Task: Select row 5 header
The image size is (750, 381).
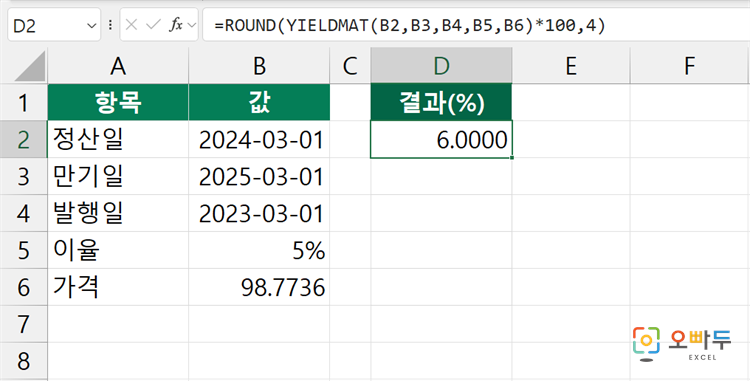Action: [23, 250]
